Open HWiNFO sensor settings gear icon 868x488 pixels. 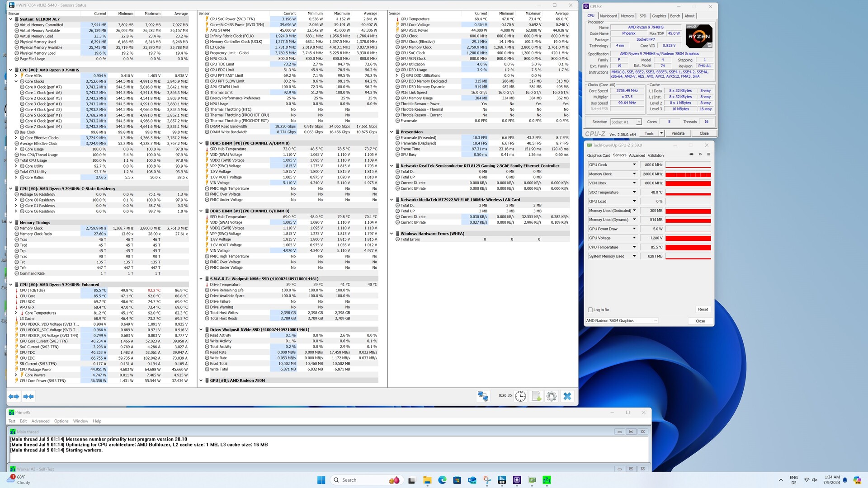551,396
